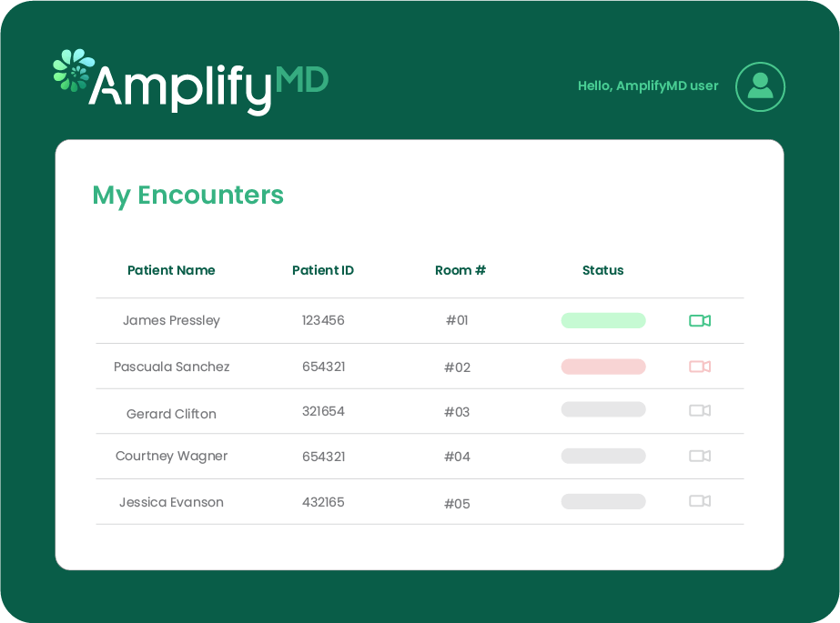The width and height of the screenshot is (840, 623).
Task: Sort by the Room # column header
Action: (460, 270)
